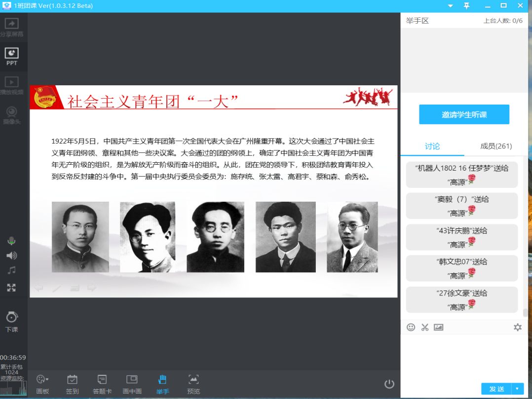
Task: Open the emoji picker in chat
Action: [411, 327]
